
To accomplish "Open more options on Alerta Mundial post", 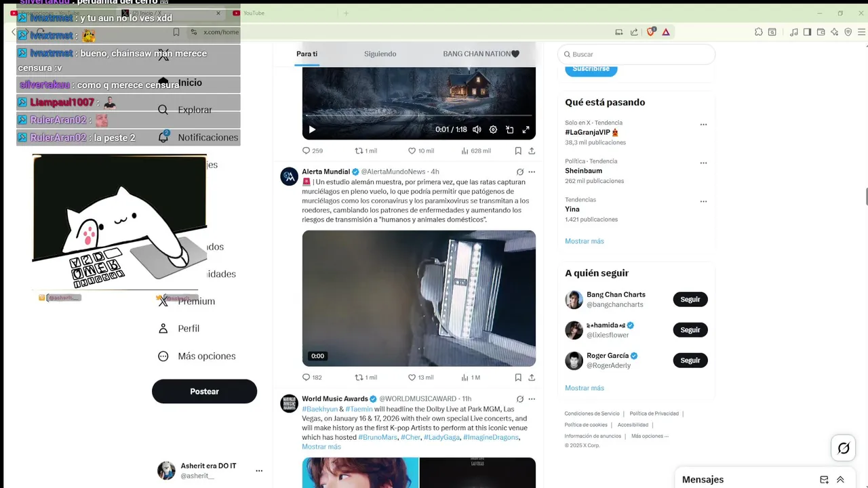I will (x=532, y=172).
